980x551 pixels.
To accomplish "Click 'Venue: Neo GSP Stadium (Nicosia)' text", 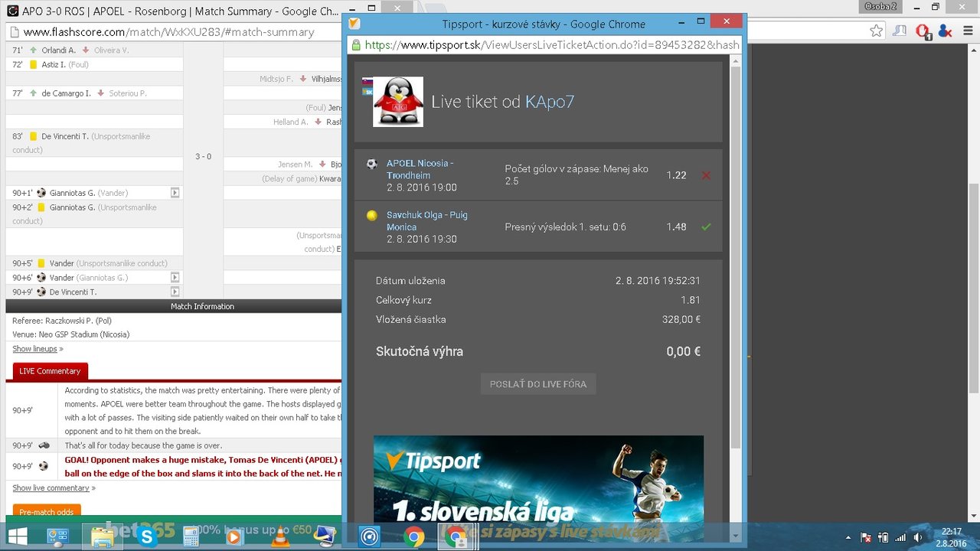I will tap(71, 334).
